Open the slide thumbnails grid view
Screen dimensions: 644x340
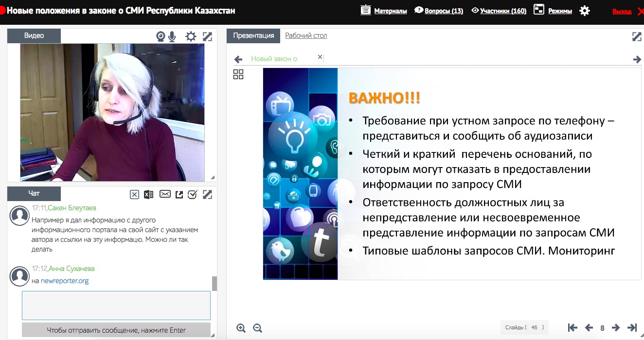238,74
